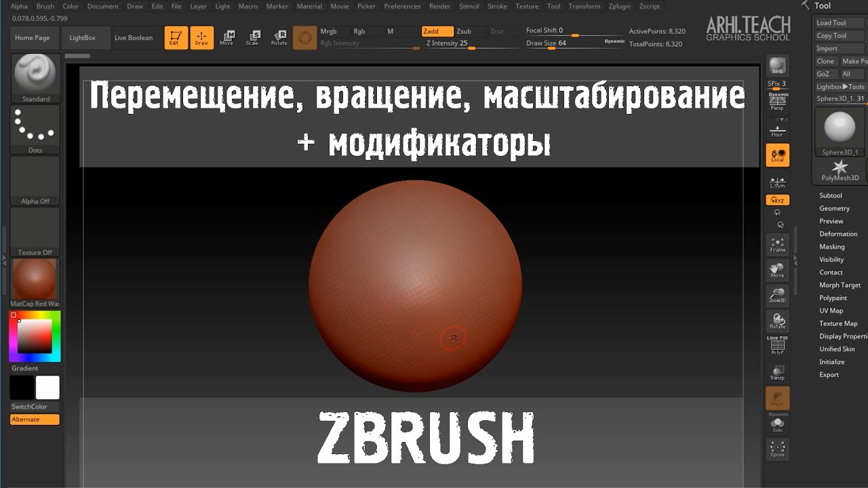Open the Transform menu
This screenshot has height=488, width=868.
tap(584, 6)
